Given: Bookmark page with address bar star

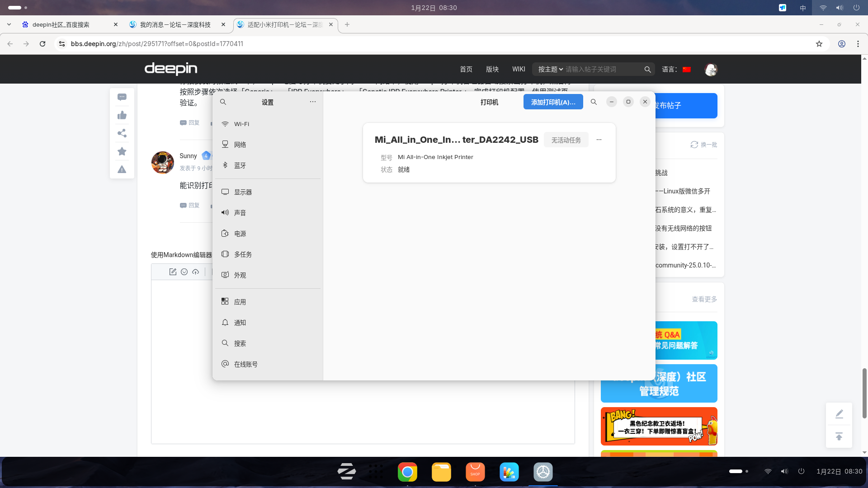Looking at the screenshot, I should pyautogui.click(x=819, y=44).
